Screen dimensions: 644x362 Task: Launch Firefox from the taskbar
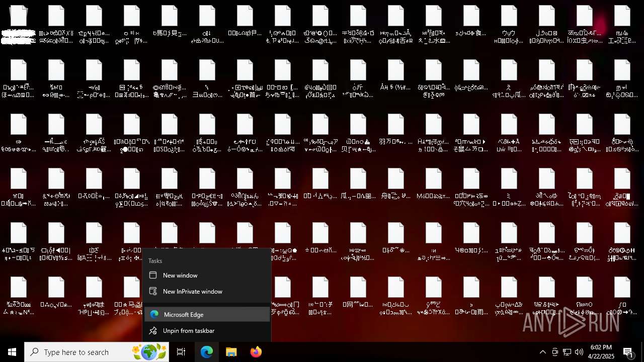coord(256,352)
